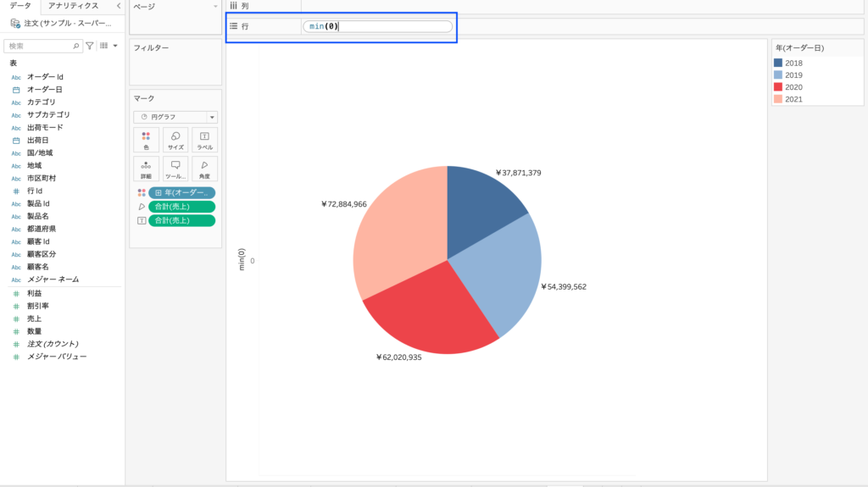Click the calendar icon for オーダー日 field
This screenshot has width=868, height=487.
click(16, 90)
